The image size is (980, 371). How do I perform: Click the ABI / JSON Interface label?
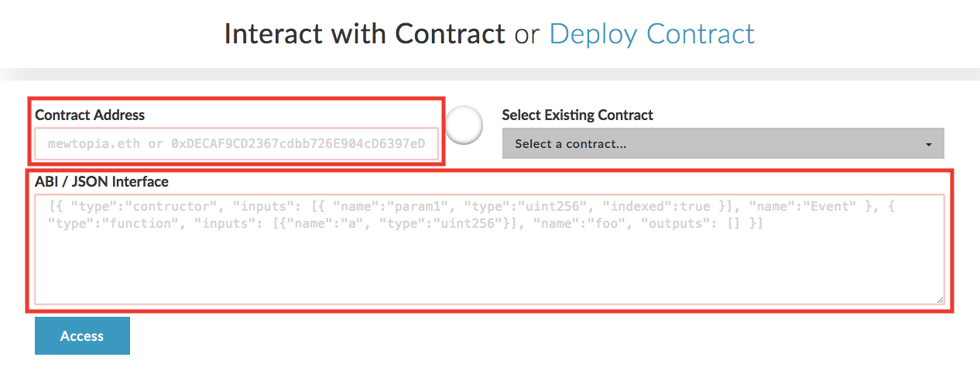pyautogui.click(x=101, y=182)
